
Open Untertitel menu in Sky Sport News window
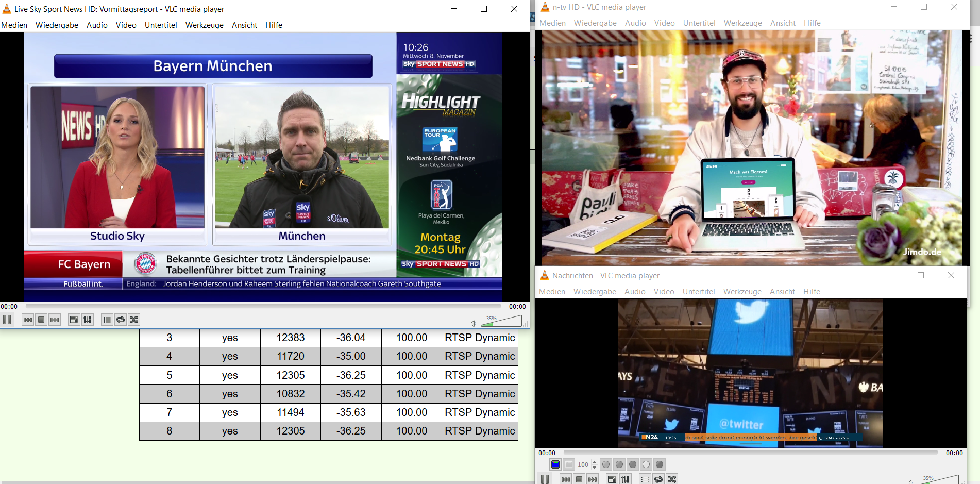[x=161, y=25]
